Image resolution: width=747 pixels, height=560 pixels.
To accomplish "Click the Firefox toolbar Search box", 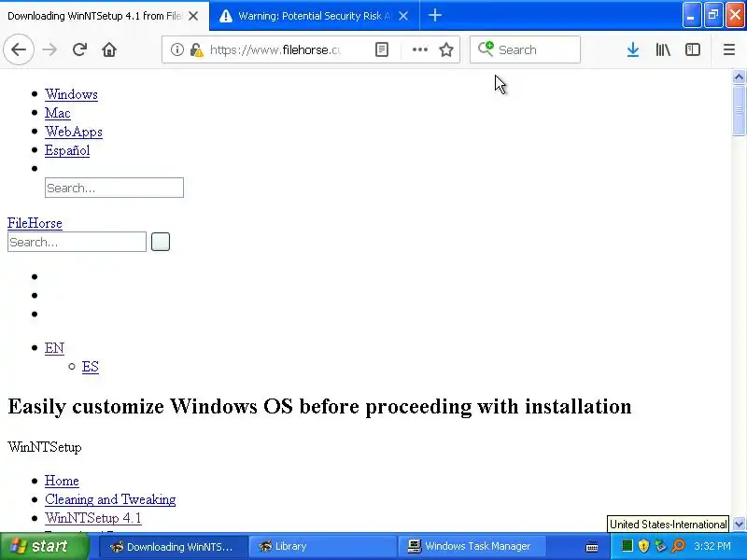I will (525, 49).
